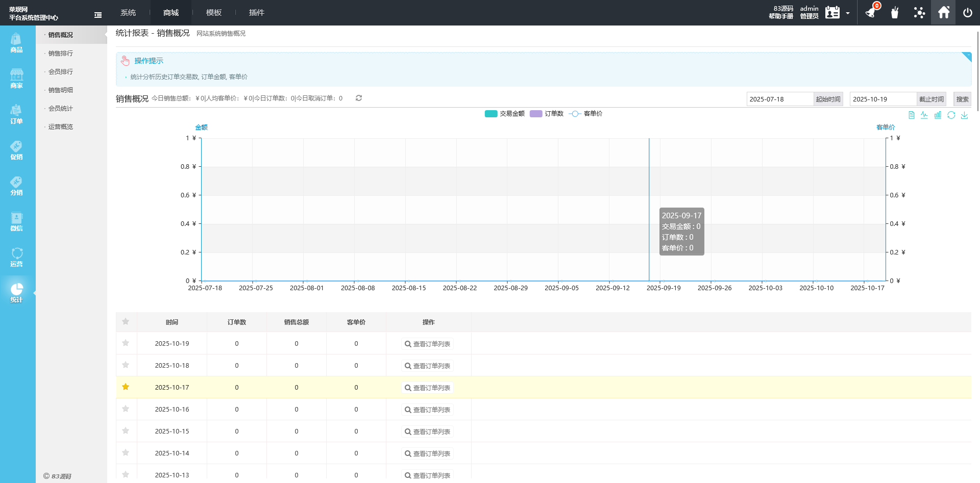Click the 时间 column header
This screenshot has height=483, width=980.
tap(172, 322)
